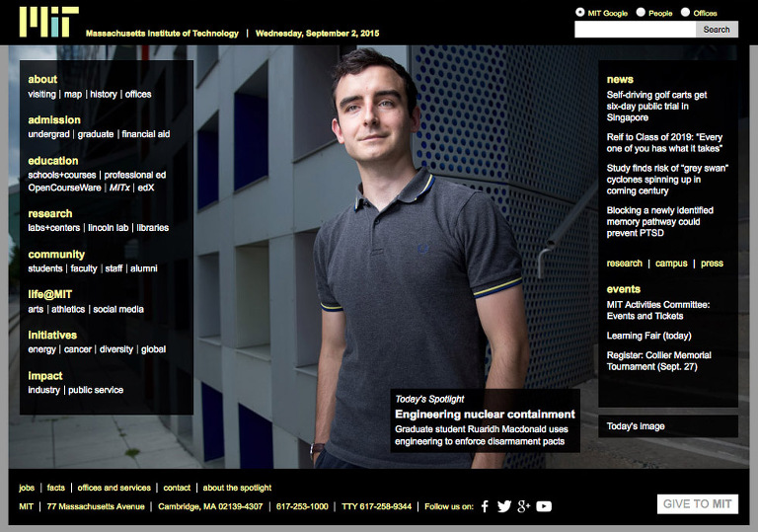Open the research section heading
Viewport: 758px width, 532px height.
point(50,213)
